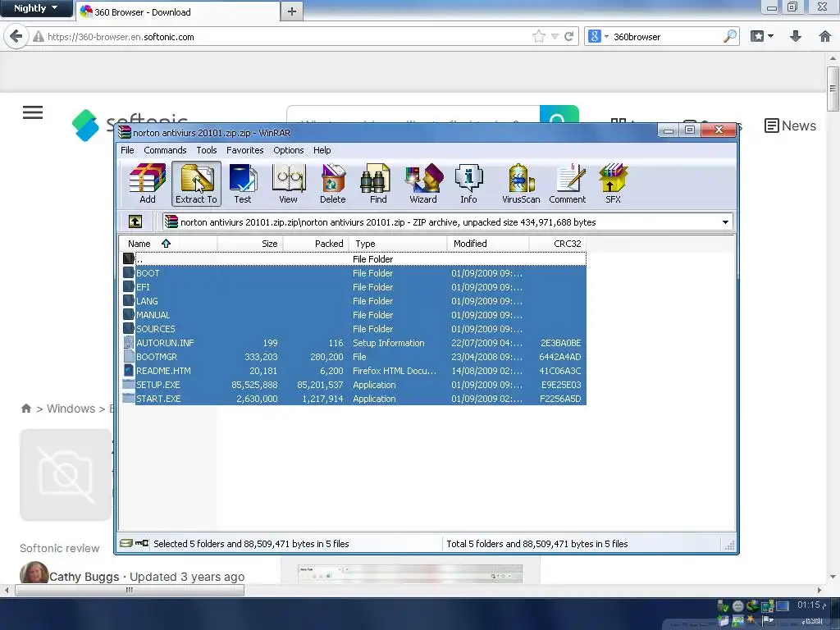Click the browser back arrow

tap(16, 36)
